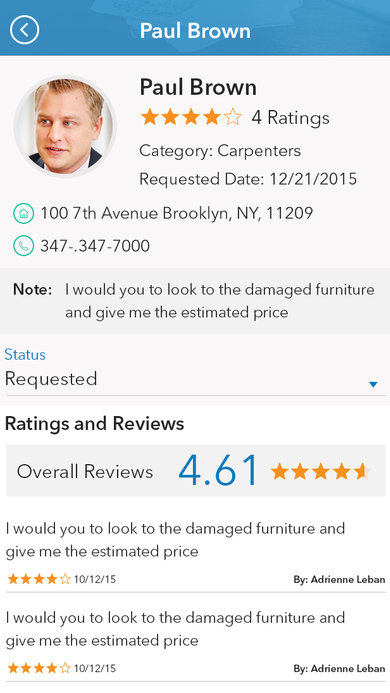Select the Note text about damaged furniture

220,301
